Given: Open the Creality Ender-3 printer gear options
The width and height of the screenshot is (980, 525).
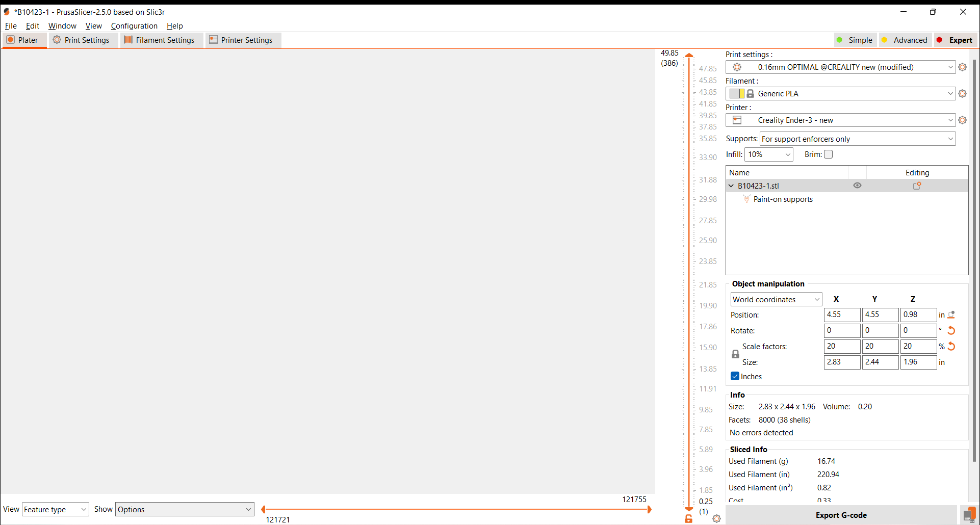Looking at the screenshot, I should (963, 120).
